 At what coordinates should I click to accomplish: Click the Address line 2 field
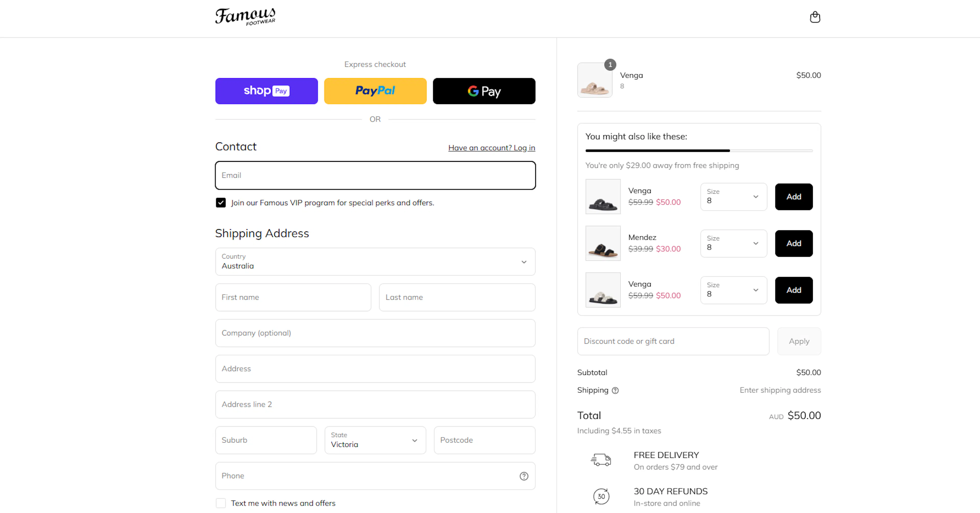pyautogui.click(x=375, y=405)
